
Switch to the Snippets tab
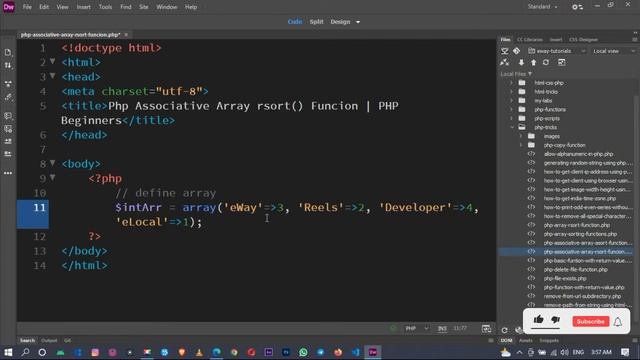(549, 340)
